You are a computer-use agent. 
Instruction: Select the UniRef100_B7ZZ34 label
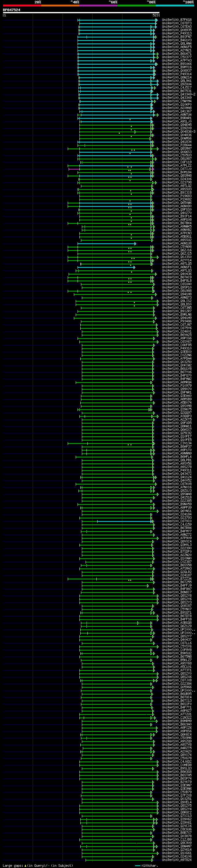click(x=177, y=579)
